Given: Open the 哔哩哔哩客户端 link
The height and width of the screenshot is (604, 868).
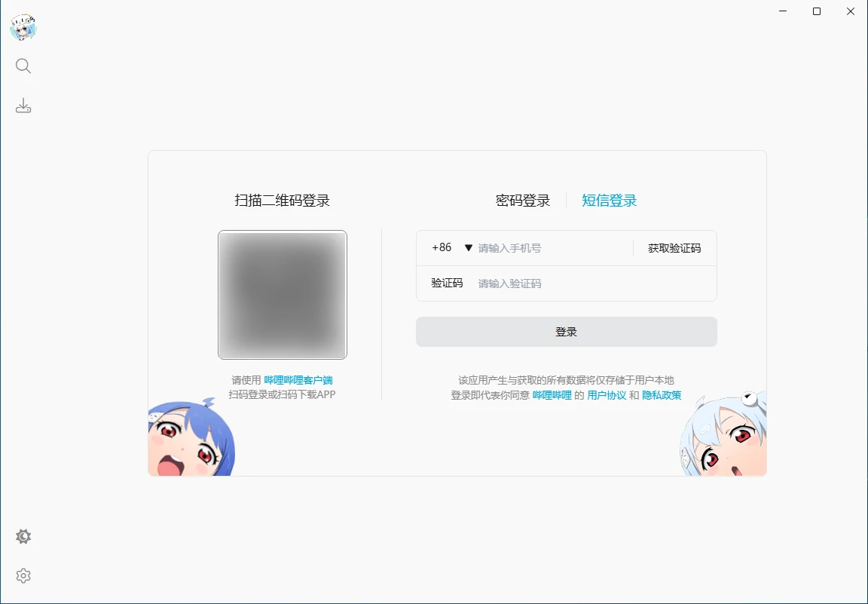Looking at the screenshot, I should pyautogui.click(x=298, y=381).
